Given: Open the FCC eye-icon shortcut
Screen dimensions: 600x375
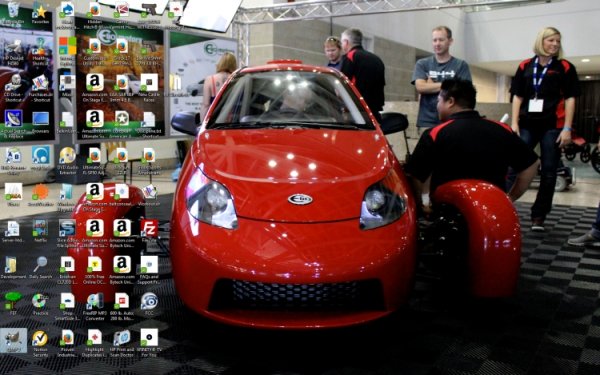Looking at the screenshot, I should click(x=149, y=304).
